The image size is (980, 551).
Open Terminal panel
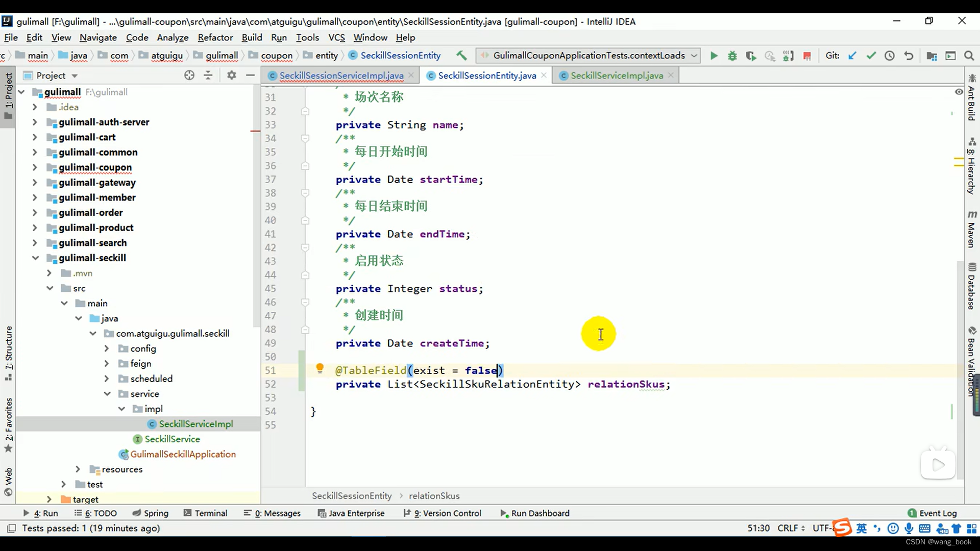211,513
